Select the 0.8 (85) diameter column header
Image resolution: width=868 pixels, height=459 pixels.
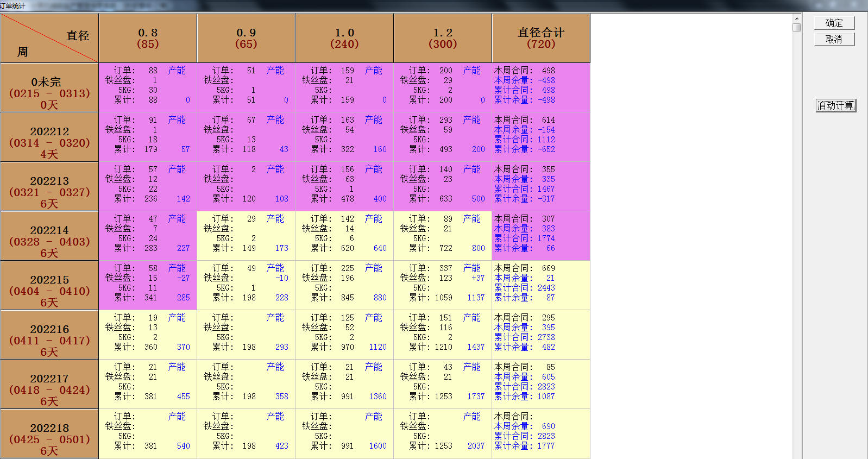point(148,38)
